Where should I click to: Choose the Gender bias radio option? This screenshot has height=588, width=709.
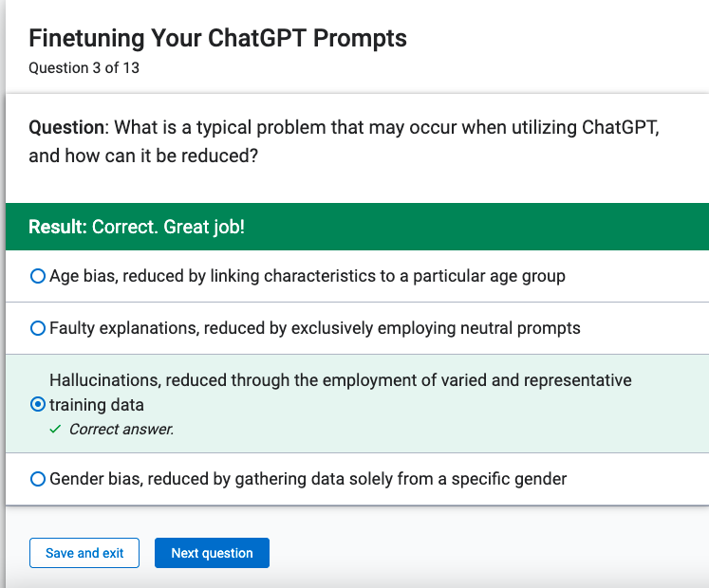pos(38,479)
